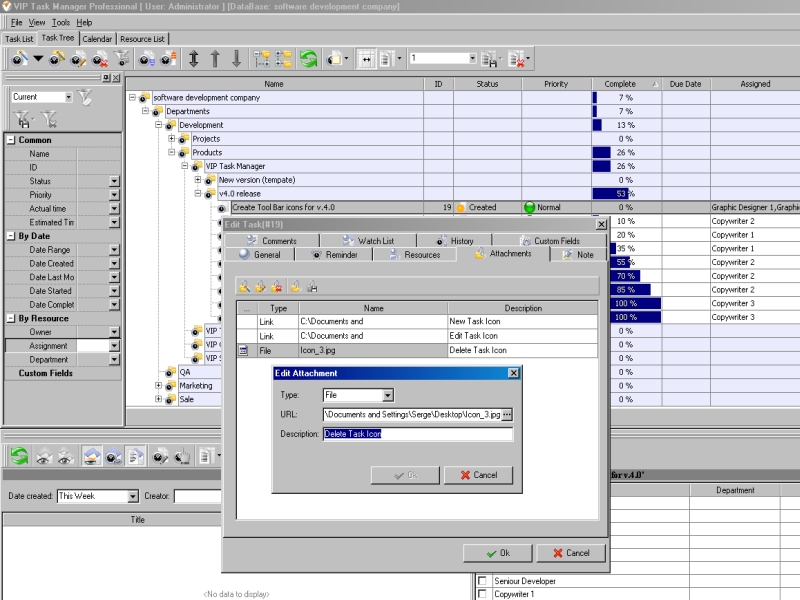The width and height of the screenshot is (800, 600).
Task: Click the save filter funnel icon
Action: point(23,119)
